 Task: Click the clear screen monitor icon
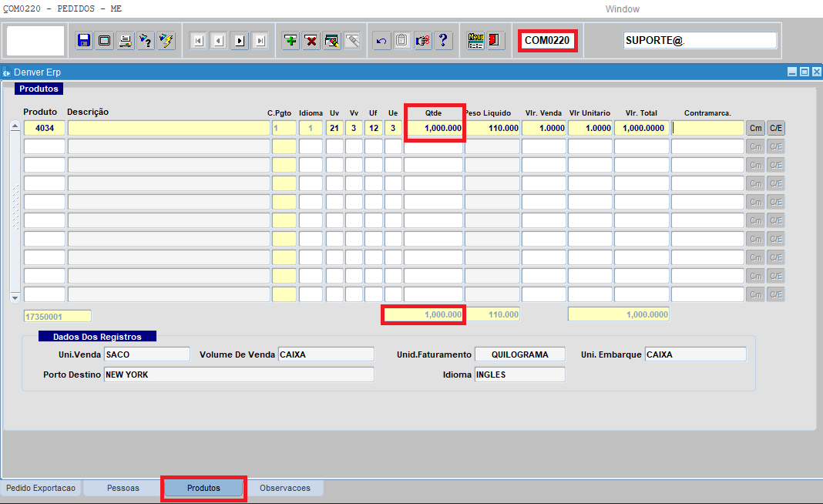click(x=105, y=40)
